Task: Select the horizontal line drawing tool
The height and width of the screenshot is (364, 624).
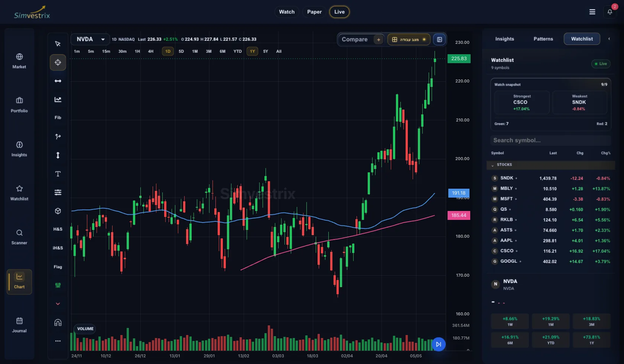Action: click(x=58, y=81)
